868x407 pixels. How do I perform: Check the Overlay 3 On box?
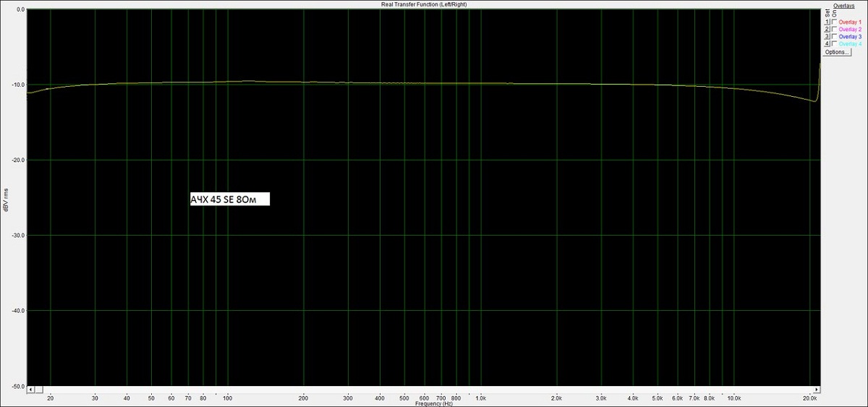point(835,36)
